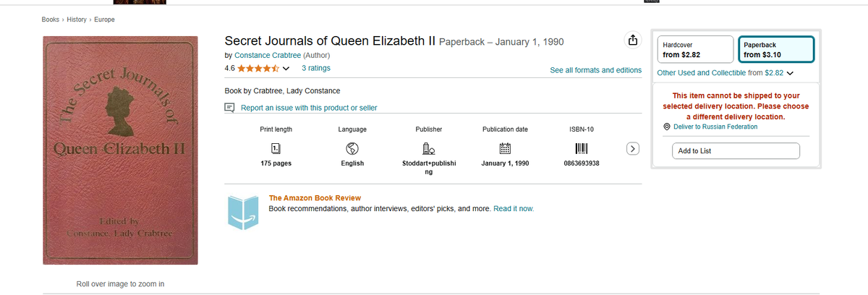Open the See all formats and editions link
868x295 pixels.
tap(596, 70)
